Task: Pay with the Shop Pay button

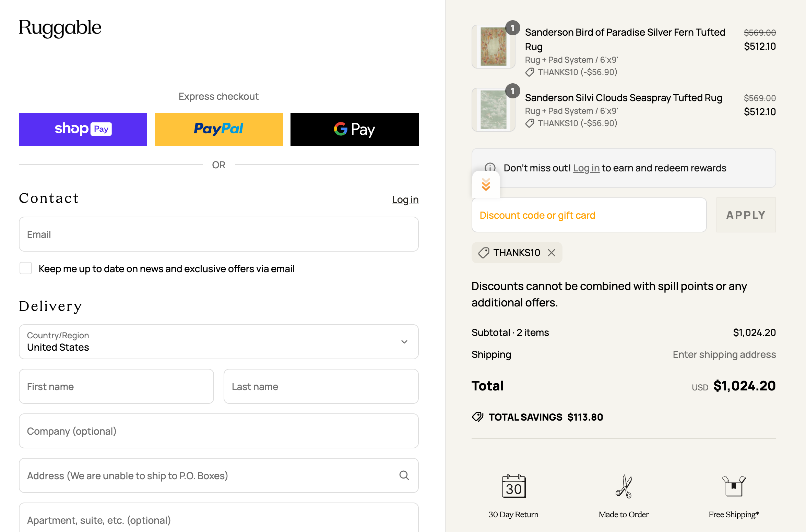Action: 83,129
